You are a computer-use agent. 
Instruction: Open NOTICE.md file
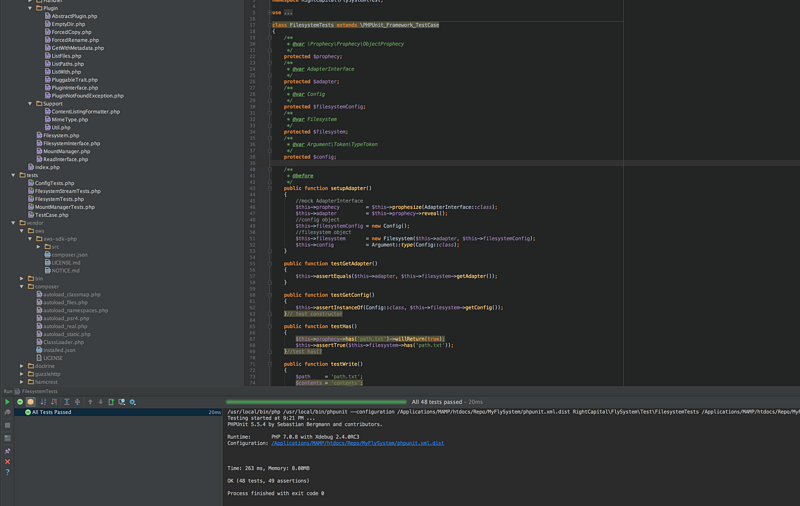(62, 271)
